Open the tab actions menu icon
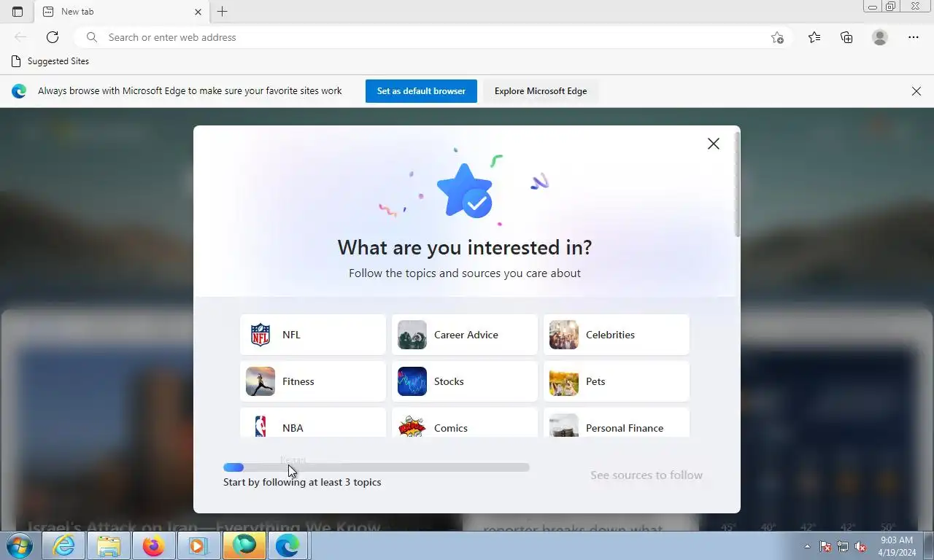The image size is (934, 560). click(x=18, y=12)
